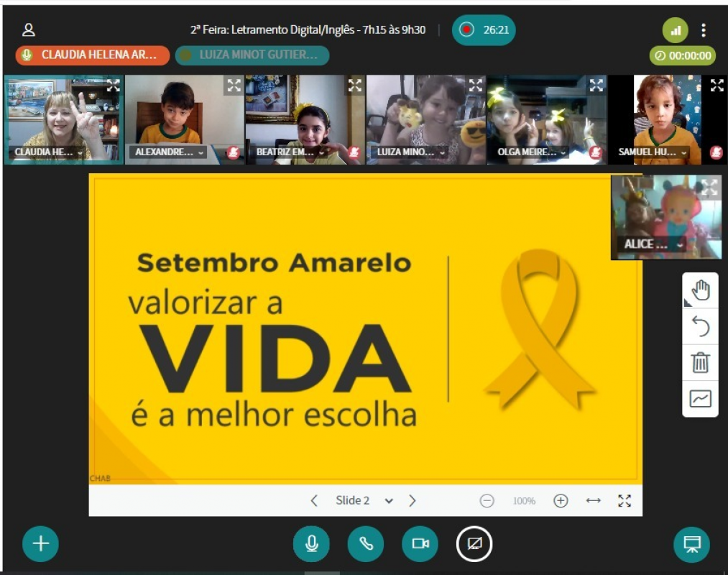Zoom in on the presentation slide
The image size is (728, 575).
click(561, 501)
